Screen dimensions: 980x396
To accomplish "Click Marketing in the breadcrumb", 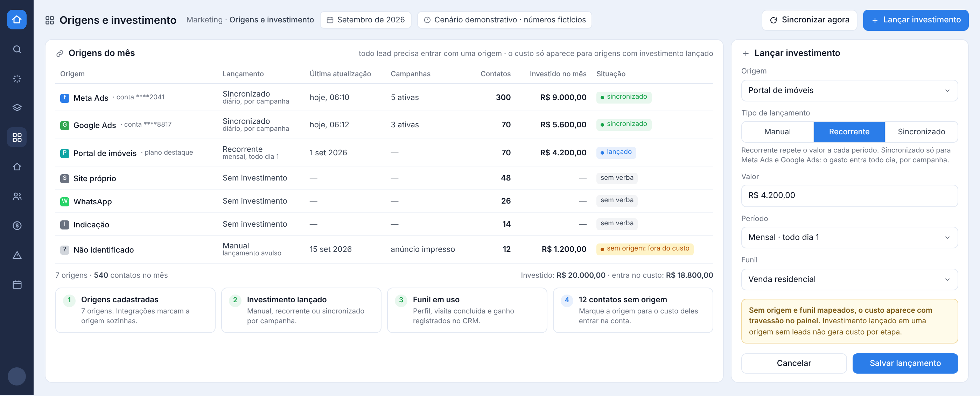I will pyautogui.click(x=204, y=20).
